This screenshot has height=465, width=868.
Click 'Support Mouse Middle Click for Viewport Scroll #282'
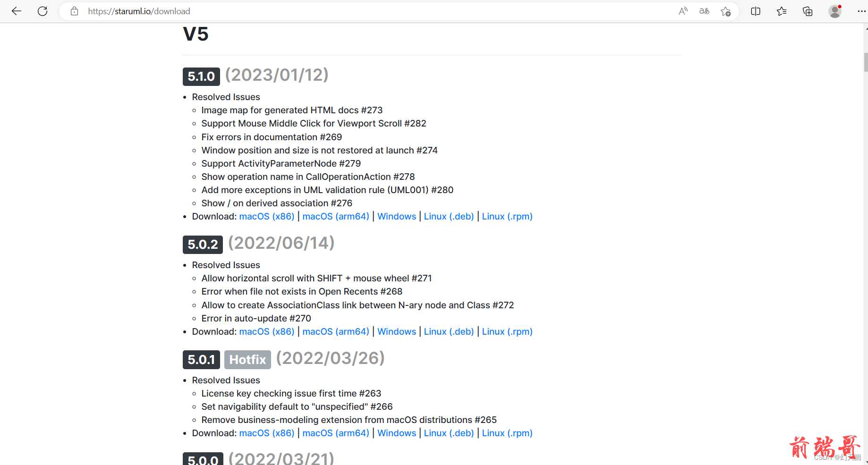point(314,123)
